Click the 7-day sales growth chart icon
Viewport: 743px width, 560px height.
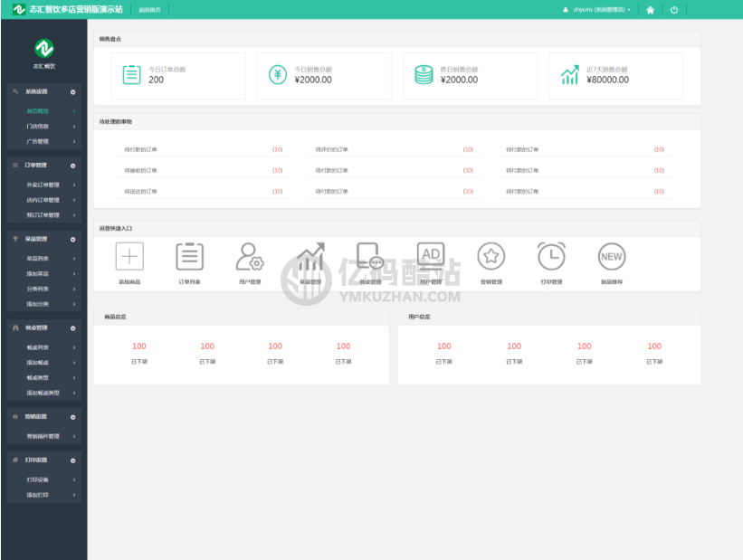pos(569,75)
